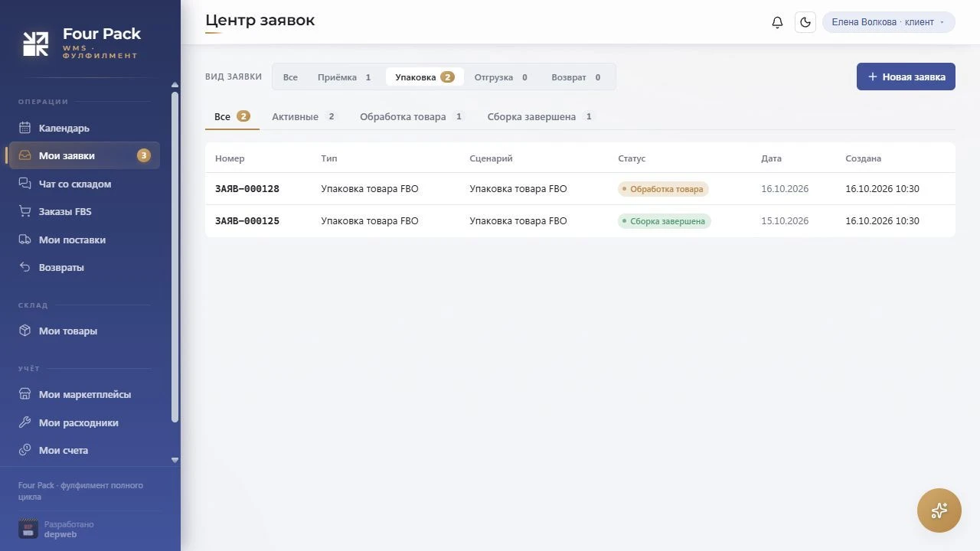Open request ЗАЯВ-000125
The height and width of the screenshot is (551, 980).
tap(580, 221)
